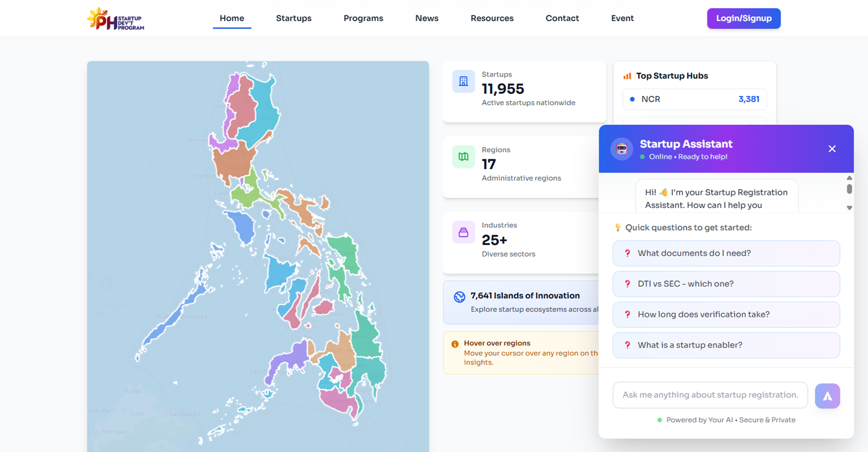Click the chat message input field
The image size is (868, 452).
coord(710,395)
